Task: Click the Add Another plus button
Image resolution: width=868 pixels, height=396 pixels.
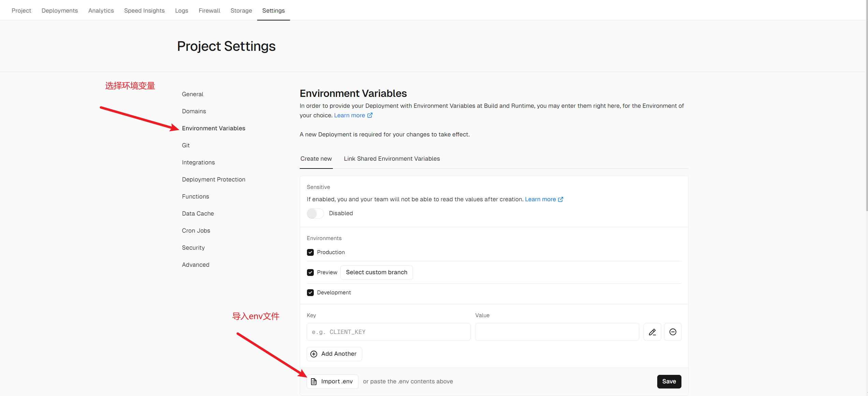Action: [x=334, y=354]
